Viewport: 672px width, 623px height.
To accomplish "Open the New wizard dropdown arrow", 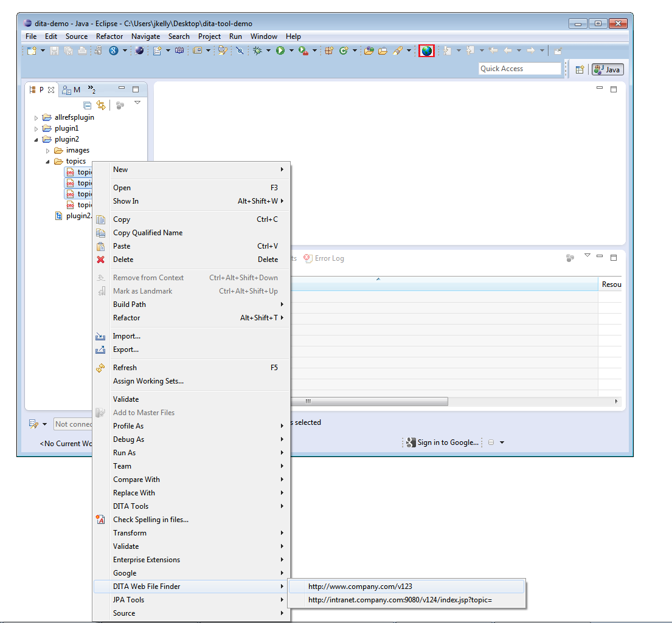I will tap(43, 50).
